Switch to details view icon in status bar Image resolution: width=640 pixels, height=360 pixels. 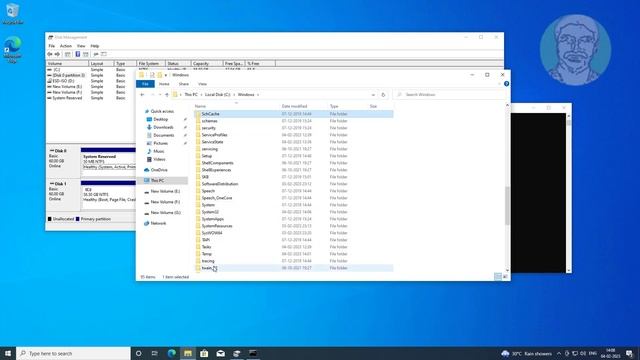coord(498,277)
